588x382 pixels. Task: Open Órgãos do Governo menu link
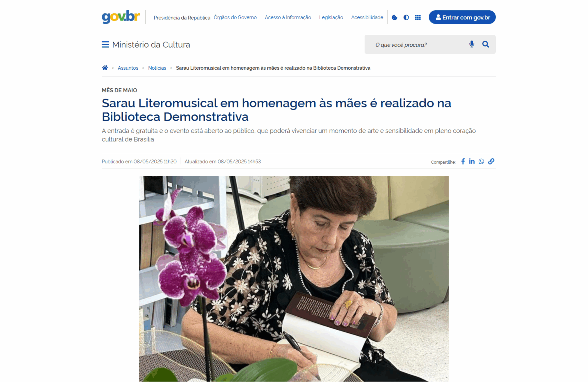(235, 17)
